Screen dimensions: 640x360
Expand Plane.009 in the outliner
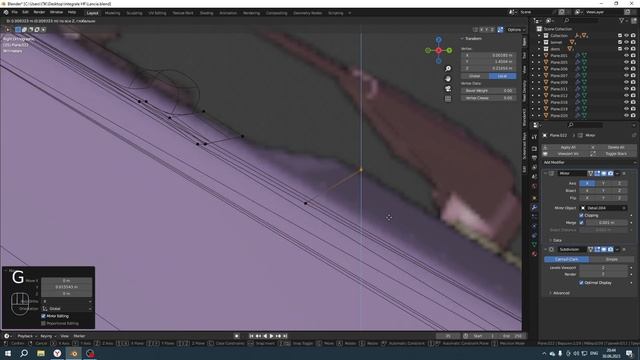click(539, 82)
